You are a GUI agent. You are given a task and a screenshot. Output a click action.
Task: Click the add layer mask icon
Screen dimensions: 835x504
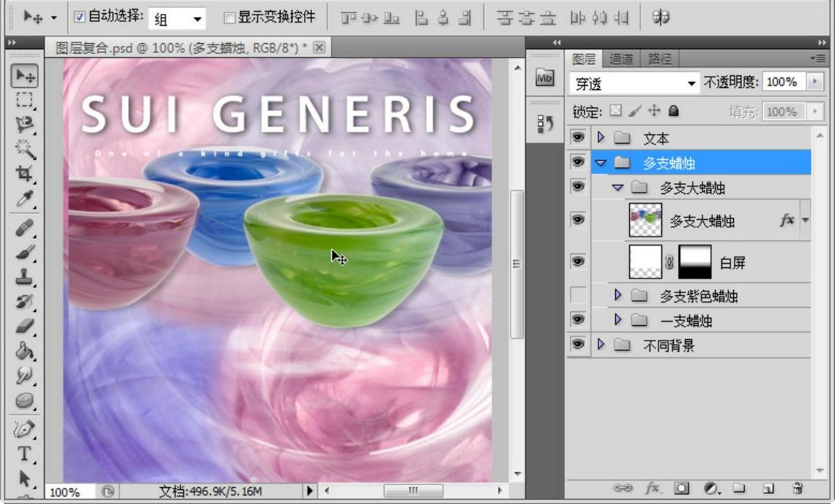(681, 488)
